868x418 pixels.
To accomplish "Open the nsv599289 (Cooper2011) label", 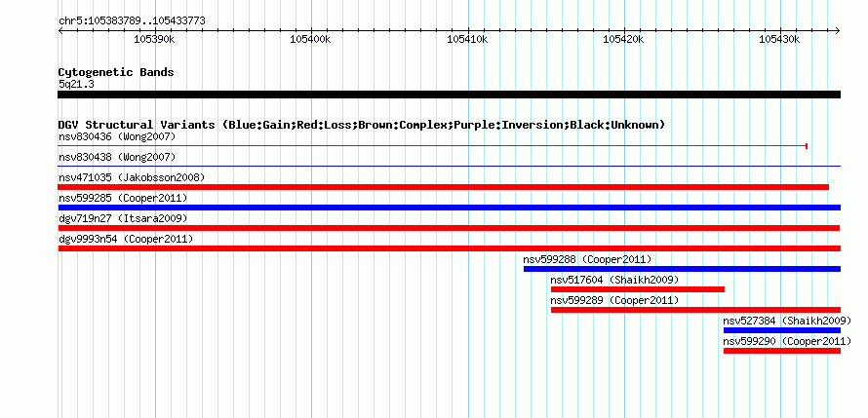I will (x=614, y=300).
